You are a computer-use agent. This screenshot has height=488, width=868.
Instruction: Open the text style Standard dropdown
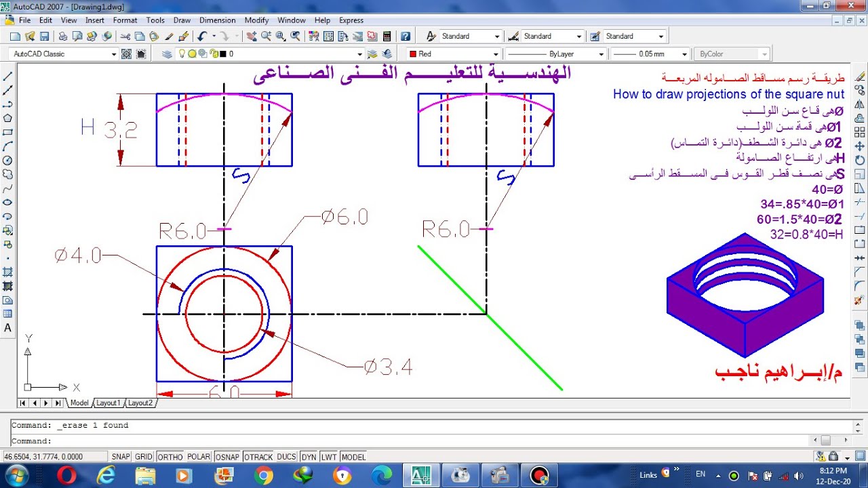tap(470, 37)
